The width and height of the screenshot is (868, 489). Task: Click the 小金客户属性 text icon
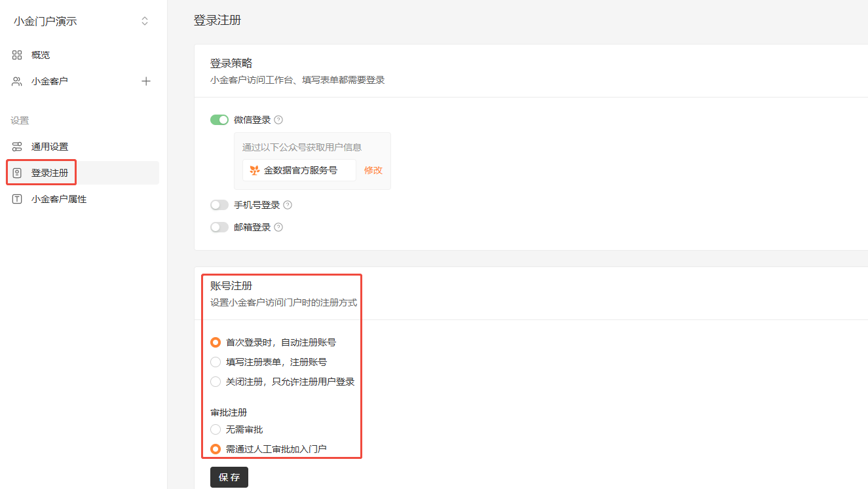pos(17,199)
